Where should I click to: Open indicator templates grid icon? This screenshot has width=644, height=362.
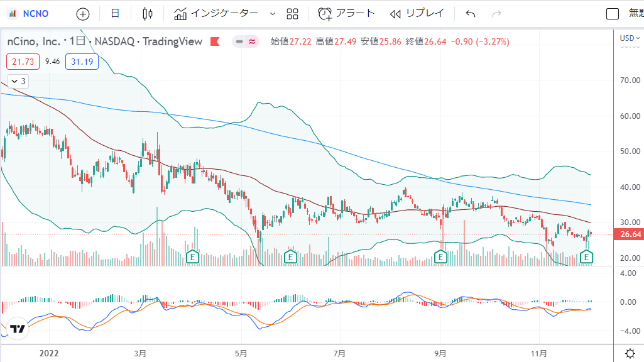[292, 14]
